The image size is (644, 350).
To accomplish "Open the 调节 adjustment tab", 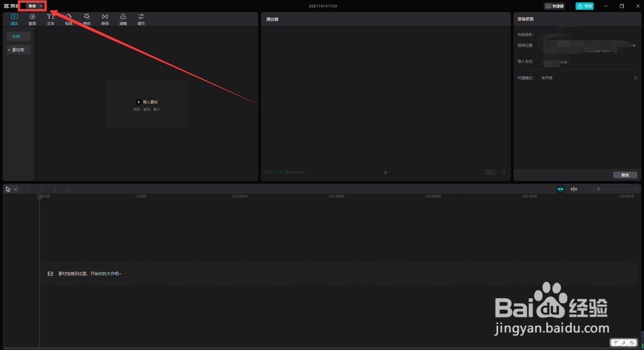I will [x=141, y=19].
